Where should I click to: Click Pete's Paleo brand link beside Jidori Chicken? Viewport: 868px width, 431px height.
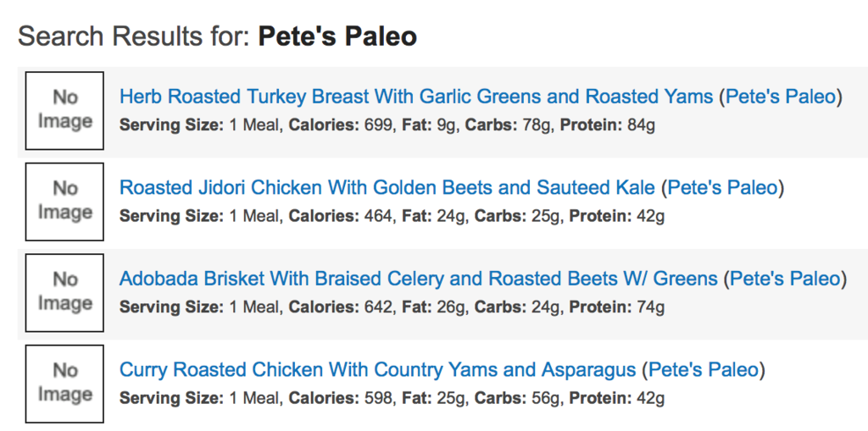coord(722,188)
